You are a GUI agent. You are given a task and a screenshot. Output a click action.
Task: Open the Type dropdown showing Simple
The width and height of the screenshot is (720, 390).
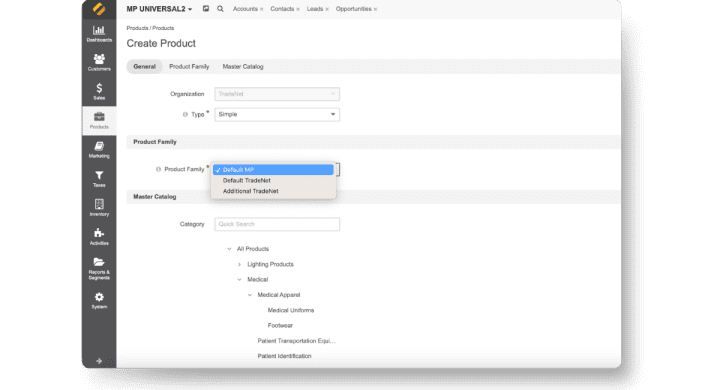point(277,114)
